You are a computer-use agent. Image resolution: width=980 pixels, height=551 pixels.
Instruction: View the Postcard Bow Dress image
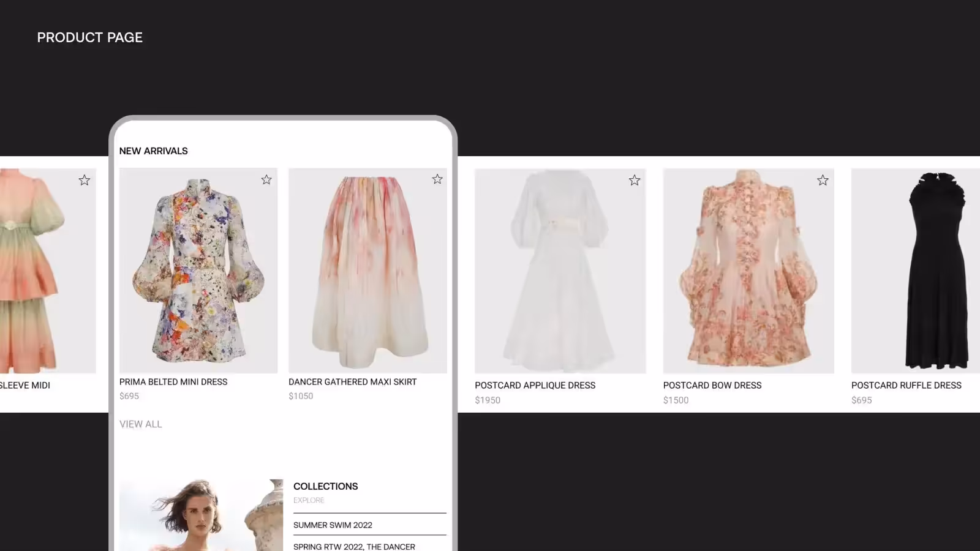[x=748, y=271]
